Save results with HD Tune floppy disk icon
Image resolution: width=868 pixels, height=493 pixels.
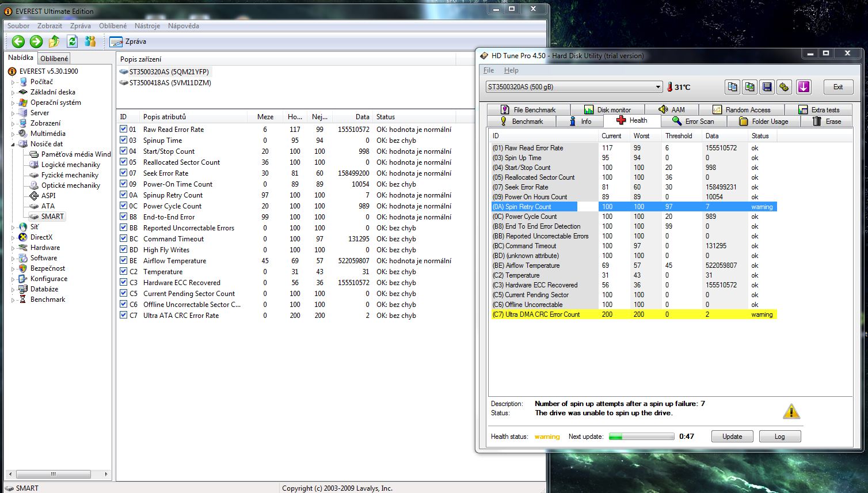767,87
